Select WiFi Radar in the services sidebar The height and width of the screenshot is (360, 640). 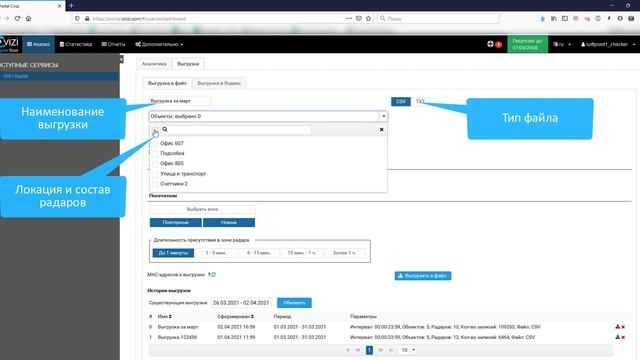60,76
